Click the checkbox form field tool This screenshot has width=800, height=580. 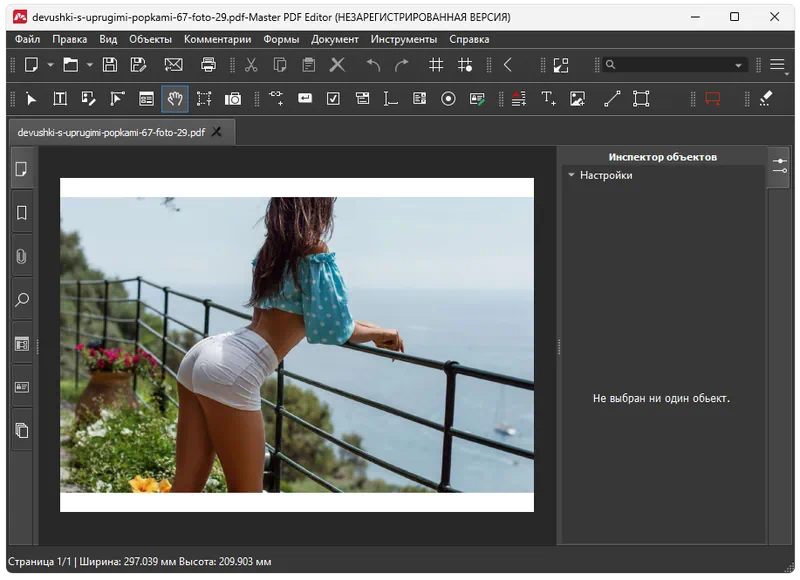pyautogui.click(x=333, y=99)
